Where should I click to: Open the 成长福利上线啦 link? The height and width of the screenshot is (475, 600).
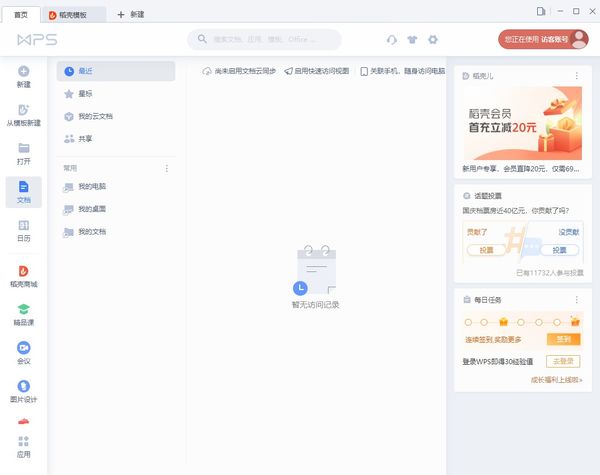pos(557,380)
